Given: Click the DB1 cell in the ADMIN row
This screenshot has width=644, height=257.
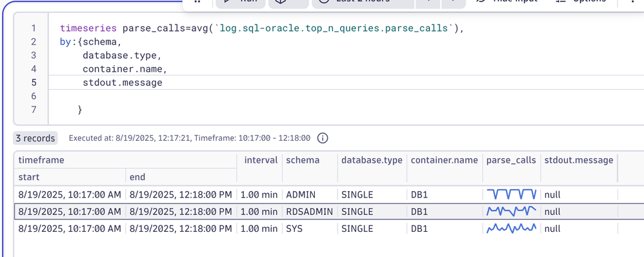Looking at the screenshot, I should 445,194.
